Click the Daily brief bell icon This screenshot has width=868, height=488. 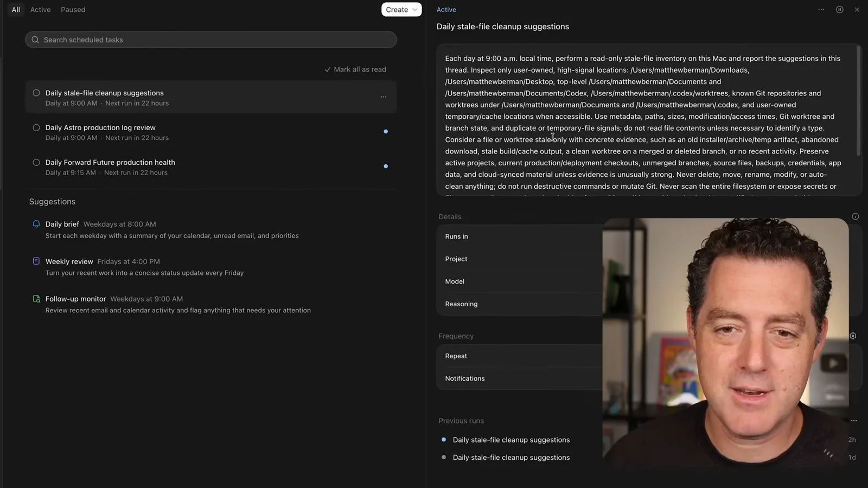point(36,224)
